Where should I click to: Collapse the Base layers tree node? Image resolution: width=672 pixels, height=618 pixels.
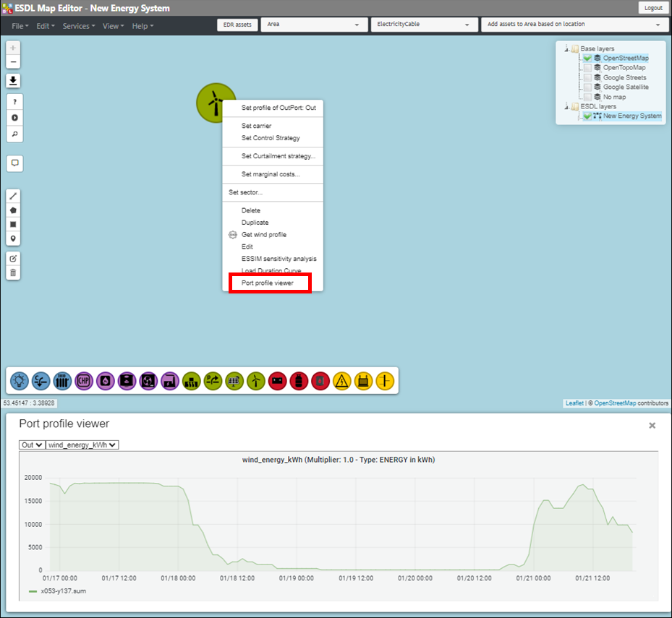(565, 48)
